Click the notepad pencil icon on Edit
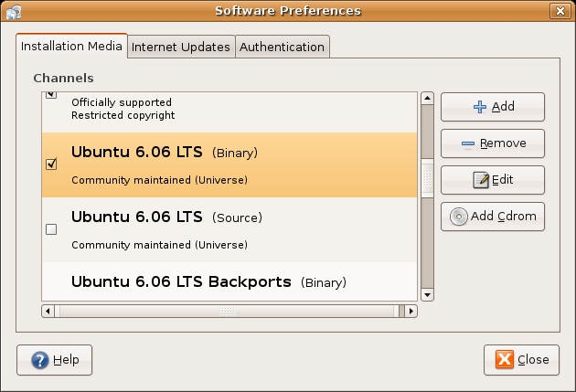 pyautogui.click(x=481, y=180)
